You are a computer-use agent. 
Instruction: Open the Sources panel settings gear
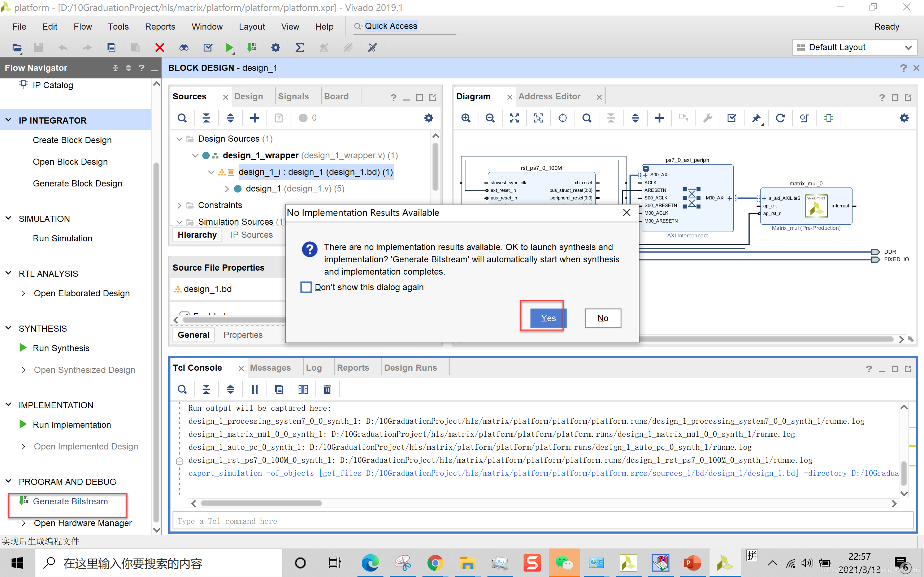point(428,118)
